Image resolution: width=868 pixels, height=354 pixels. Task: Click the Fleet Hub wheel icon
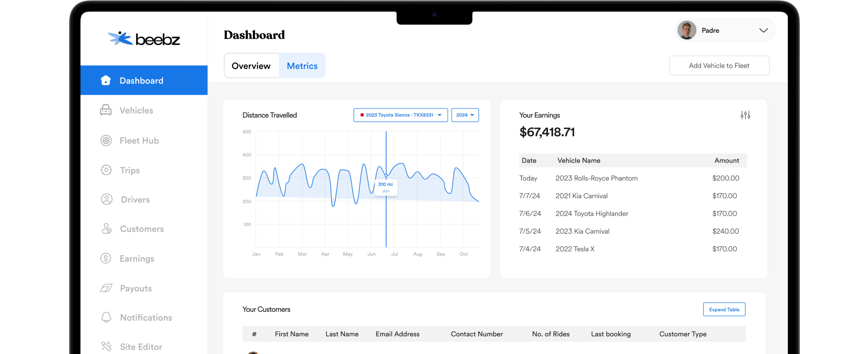(x=106, y=140)
